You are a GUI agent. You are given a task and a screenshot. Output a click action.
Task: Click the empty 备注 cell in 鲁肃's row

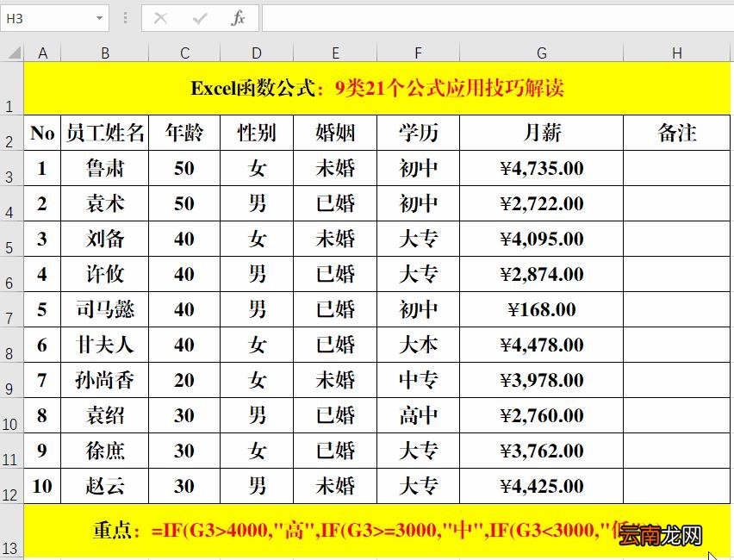click(677, 168)
